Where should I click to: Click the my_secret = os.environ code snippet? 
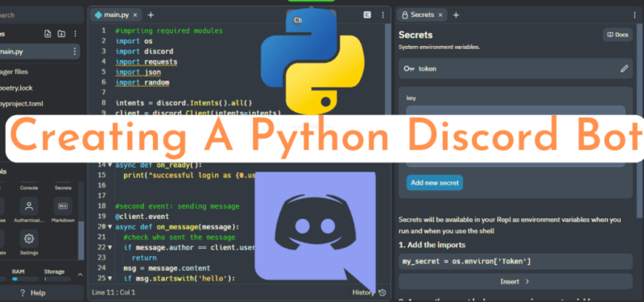(x=515, y=261)
